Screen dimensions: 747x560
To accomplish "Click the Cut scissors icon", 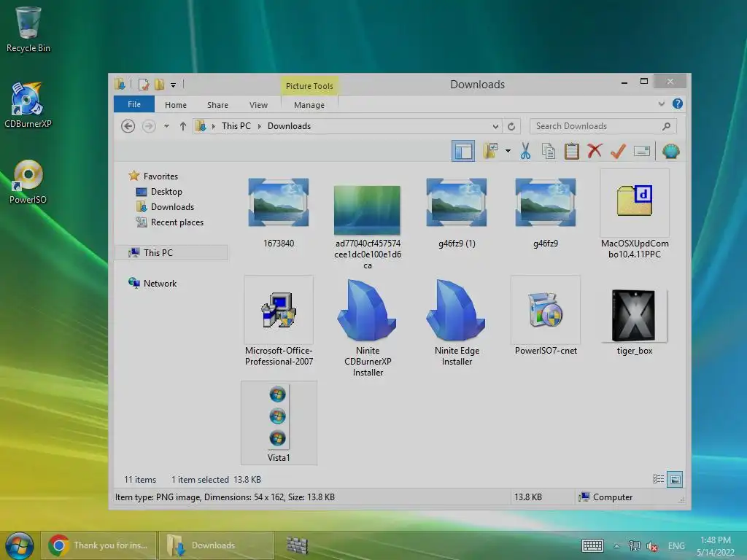I will tap(525, 151).
